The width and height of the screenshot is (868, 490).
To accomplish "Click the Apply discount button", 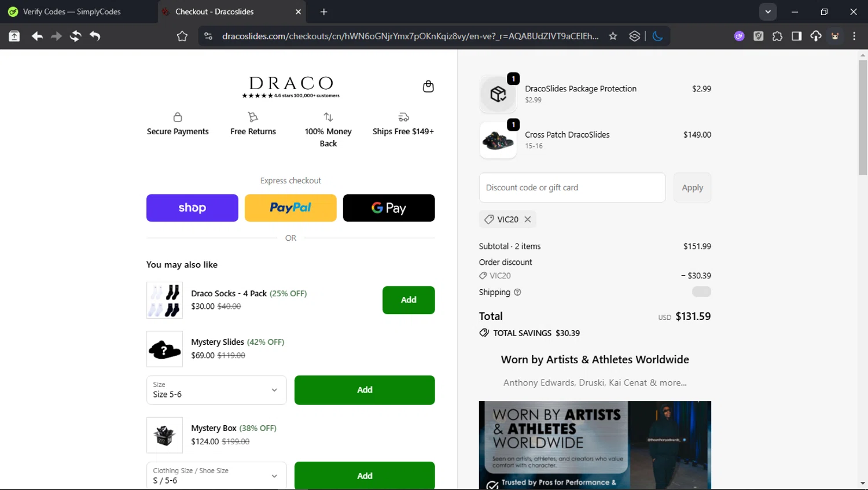I will (692, 187).
